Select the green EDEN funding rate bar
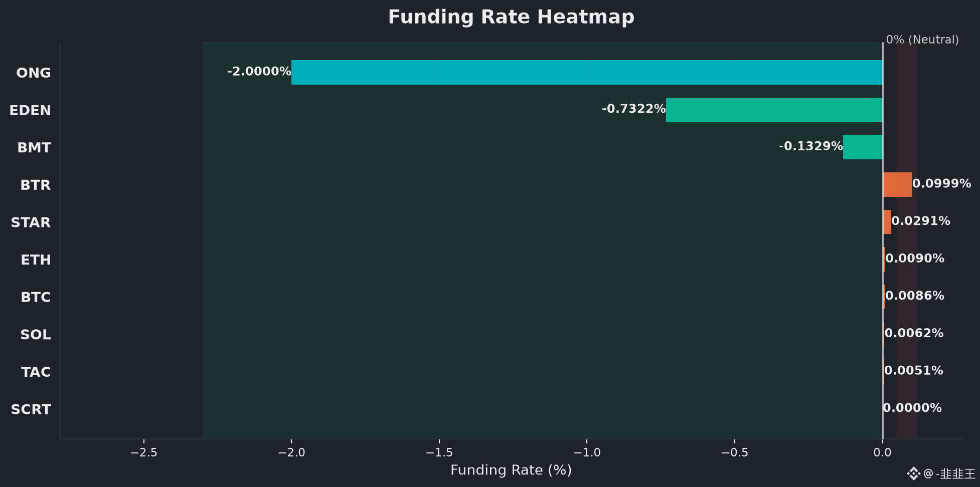 [x=774, y=110]
